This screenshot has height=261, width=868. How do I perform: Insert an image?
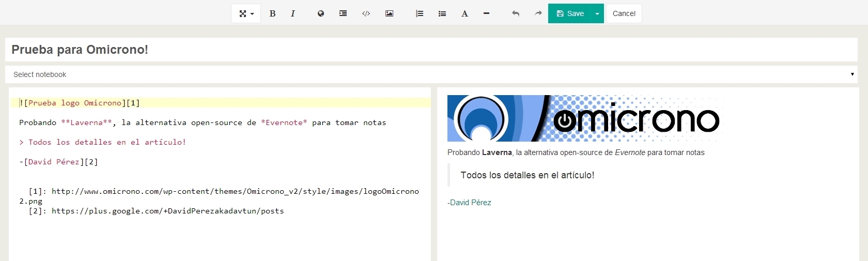(389, 13)
